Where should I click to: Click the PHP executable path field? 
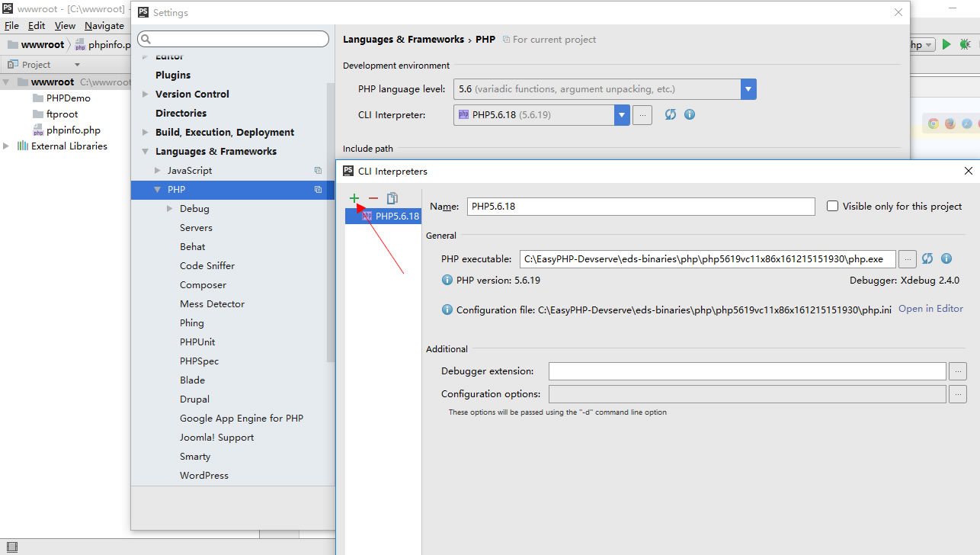click(708, 259)
